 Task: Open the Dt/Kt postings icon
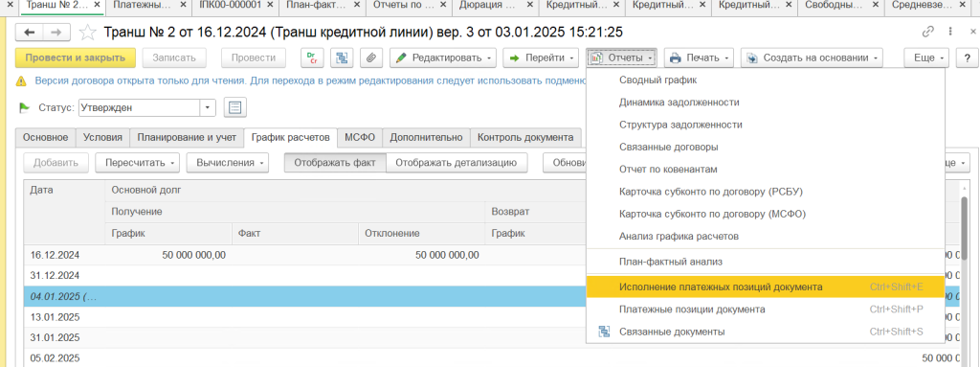click(312, 57)
